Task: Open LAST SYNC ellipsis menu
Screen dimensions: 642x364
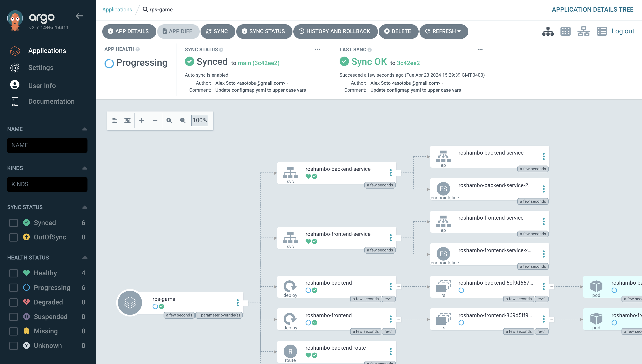Action: click(x=480, y=49)
